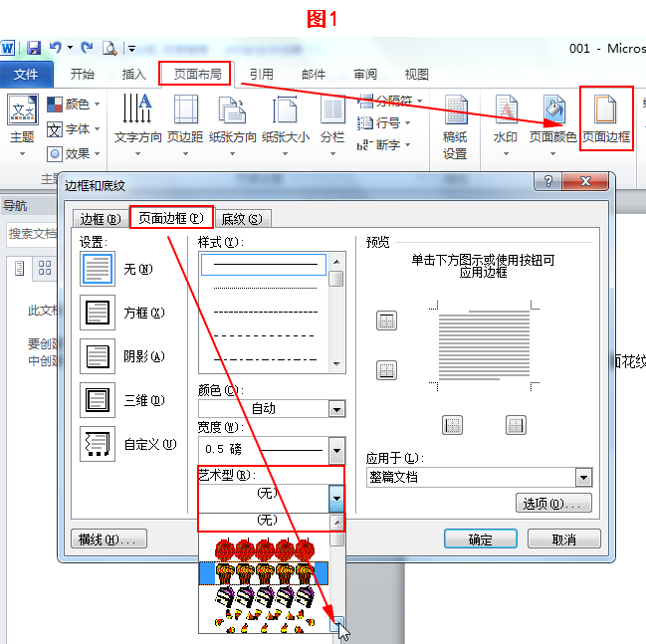The height and width of the screenshot is (644, 646).
Task: Click the 横线(H)... horizontal line button
Action: (109, 538)
